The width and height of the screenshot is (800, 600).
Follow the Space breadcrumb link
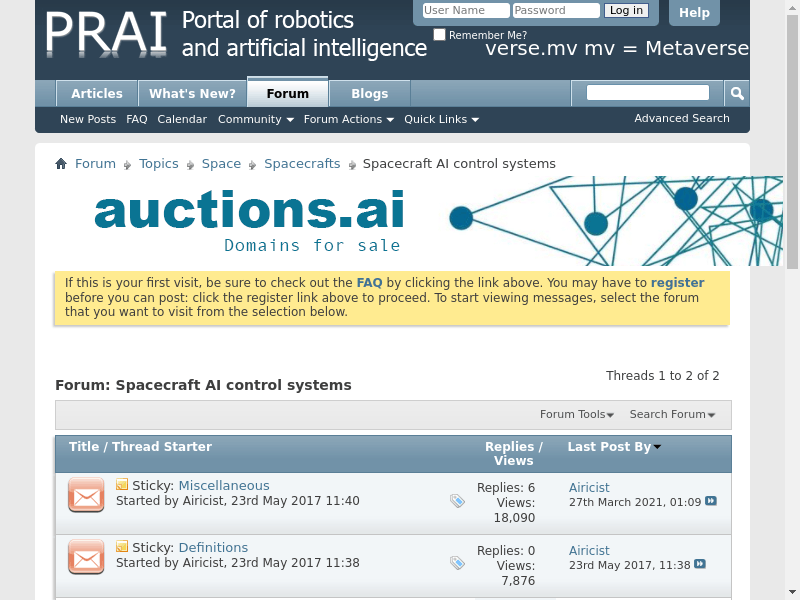(x=221, y=164)
